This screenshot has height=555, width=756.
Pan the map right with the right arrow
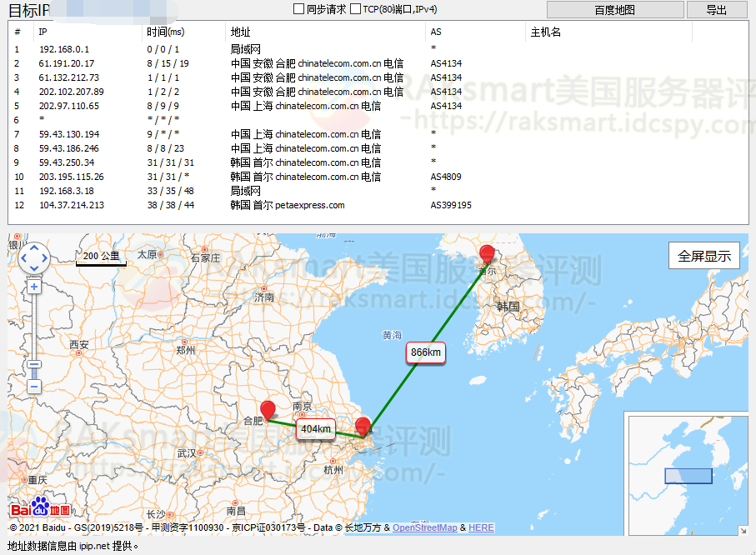(x=45, y=258)
